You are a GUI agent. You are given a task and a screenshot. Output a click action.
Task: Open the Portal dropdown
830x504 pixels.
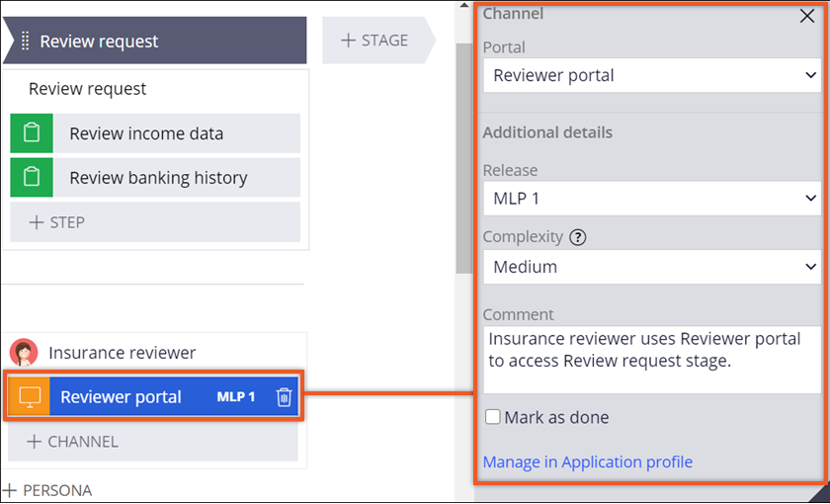[651, 76]
